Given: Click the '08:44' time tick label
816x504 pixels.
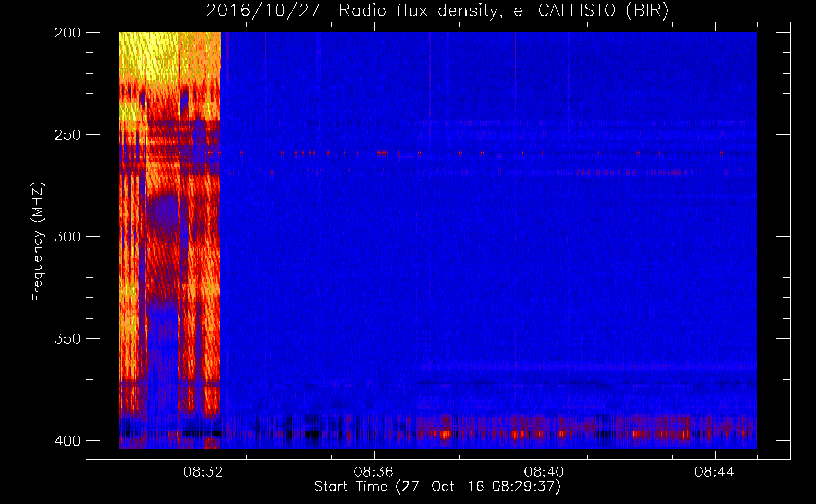Looking at the screenshot, I should tap(715, 472).
